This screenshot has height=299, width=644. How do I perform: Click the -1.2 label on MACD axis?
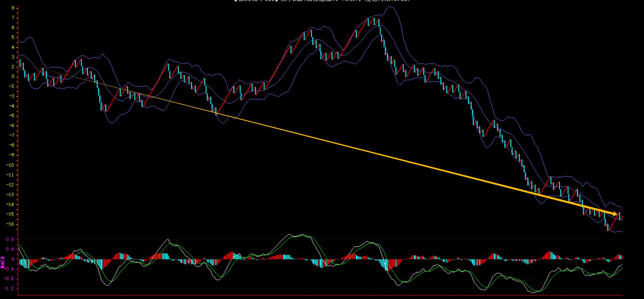point(9,288)
